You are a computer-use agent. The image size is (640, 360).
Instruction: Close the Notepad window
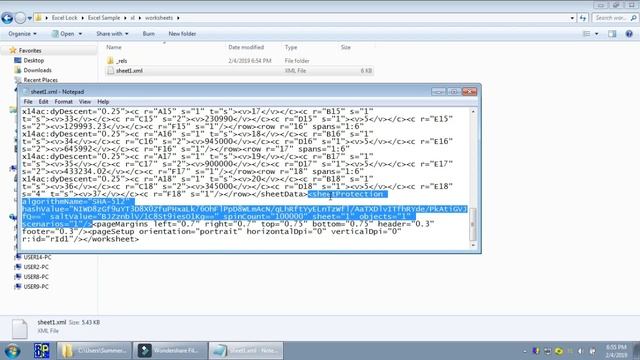(469, 92)
